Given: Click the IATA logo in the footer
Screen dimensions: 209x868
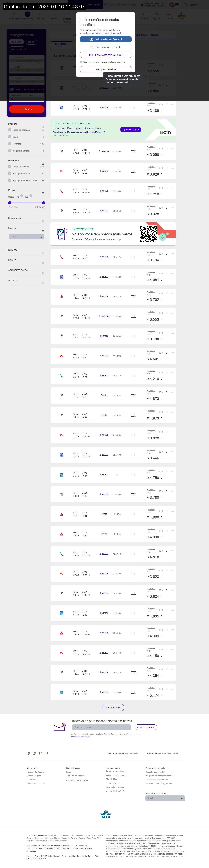Looking at the screenshot, I should [106, 815].
